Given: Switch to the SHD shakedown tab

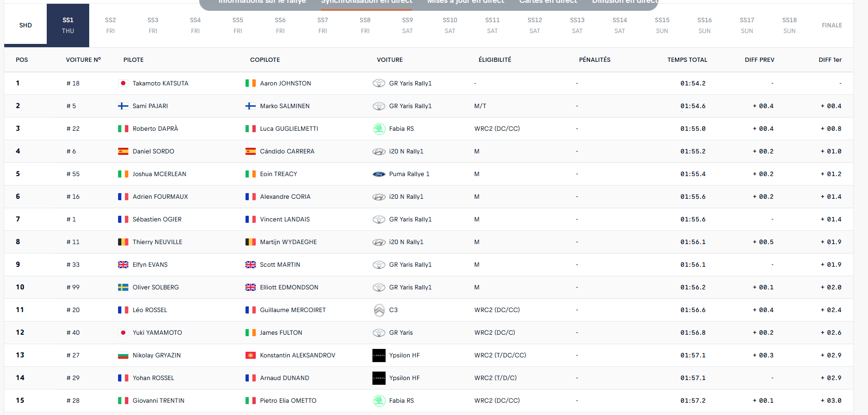Looking at the screenshot, I should (25, 25).
